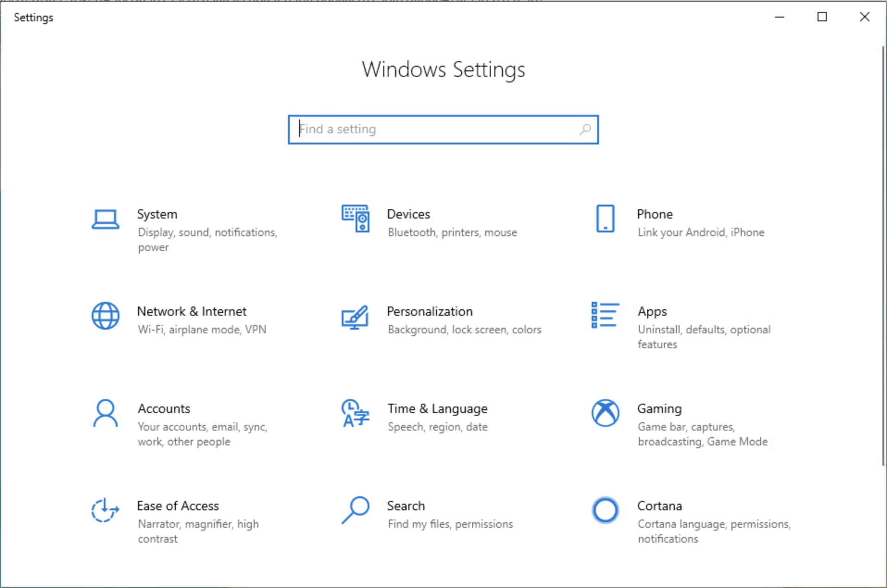Open the Cortana settings label

point(659,506)
